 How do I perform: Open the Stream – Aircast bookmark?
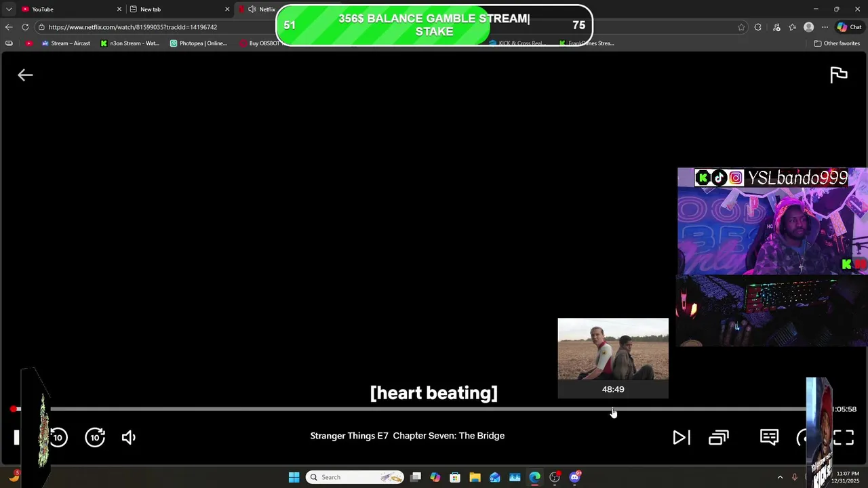click(x=66, y=43)
